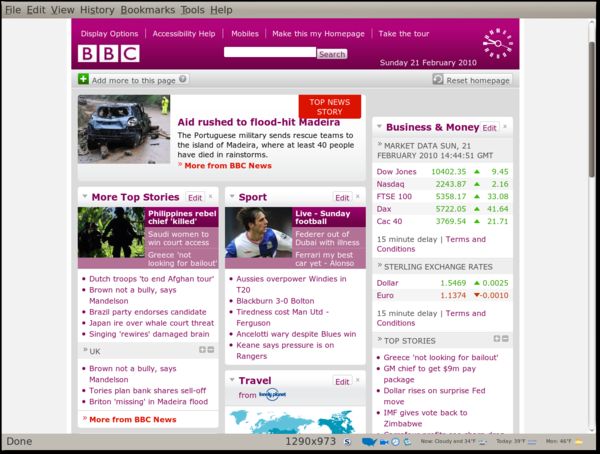This screenshot has height=454, width=600.
Task: Open the Tools menu
Action: click(x=192, y=10)
